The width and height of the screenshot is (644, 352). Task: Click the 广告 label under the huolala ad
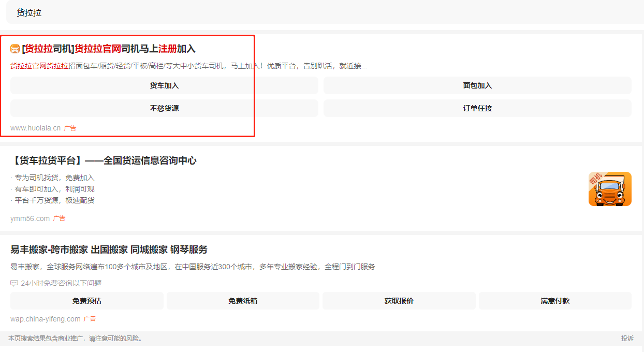coord(69,127)
